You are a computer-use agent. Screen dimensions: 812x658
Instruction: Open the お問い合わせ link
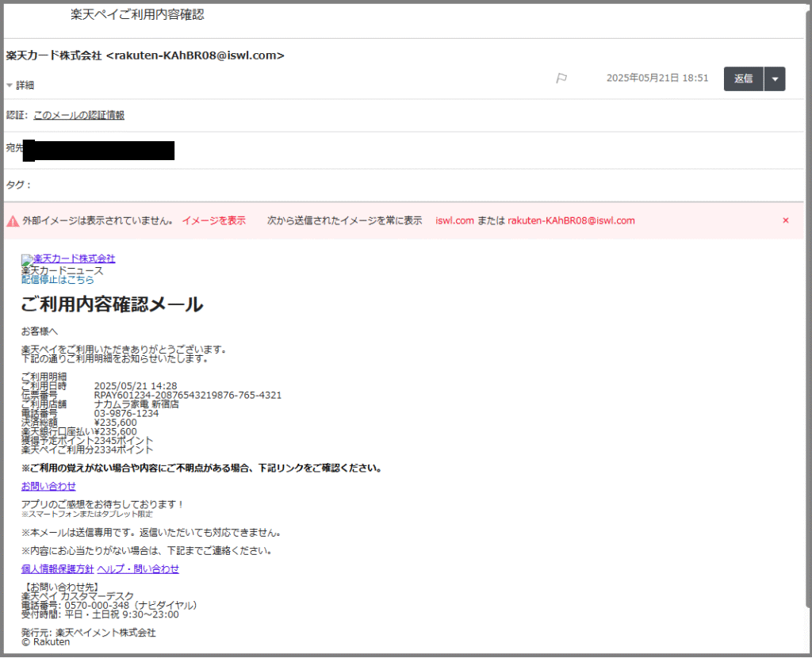pos(48,486)
